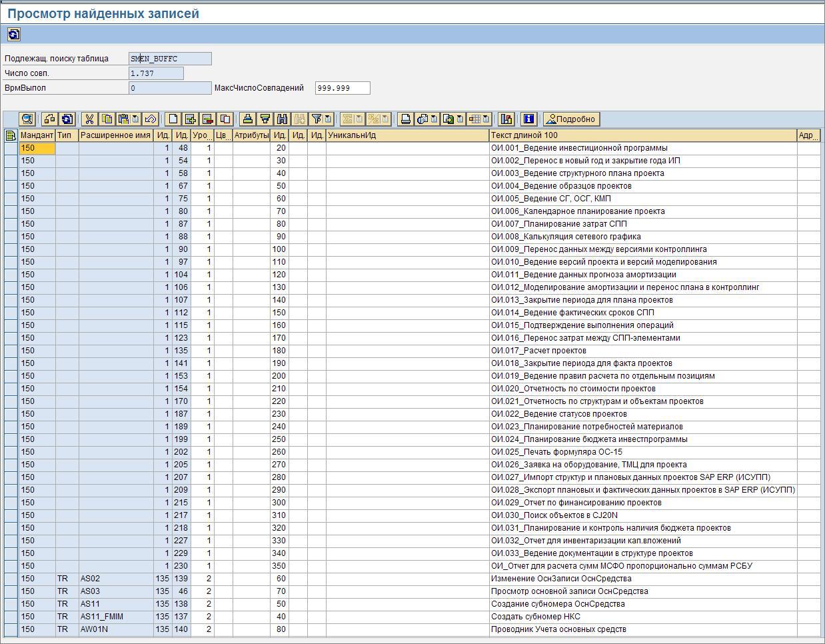This screenshot has height=644, width=825.
Task: Select row ОИ.001_Ведение инвестиционной программы via its selector
Action: (x=11, y=148)
